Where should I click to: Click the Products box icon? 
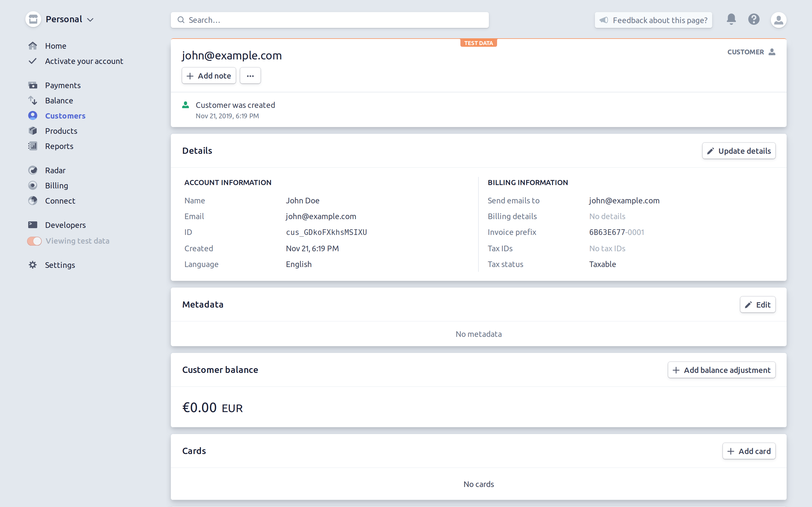32,131
